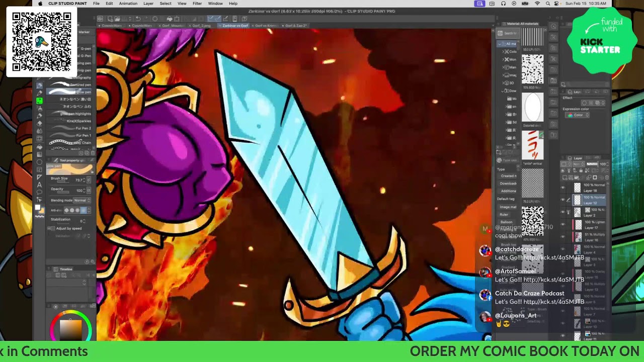The height and width of the screenshot is (362, 644).
Task: Select the Blend tool
Action: tap(40, 131)
